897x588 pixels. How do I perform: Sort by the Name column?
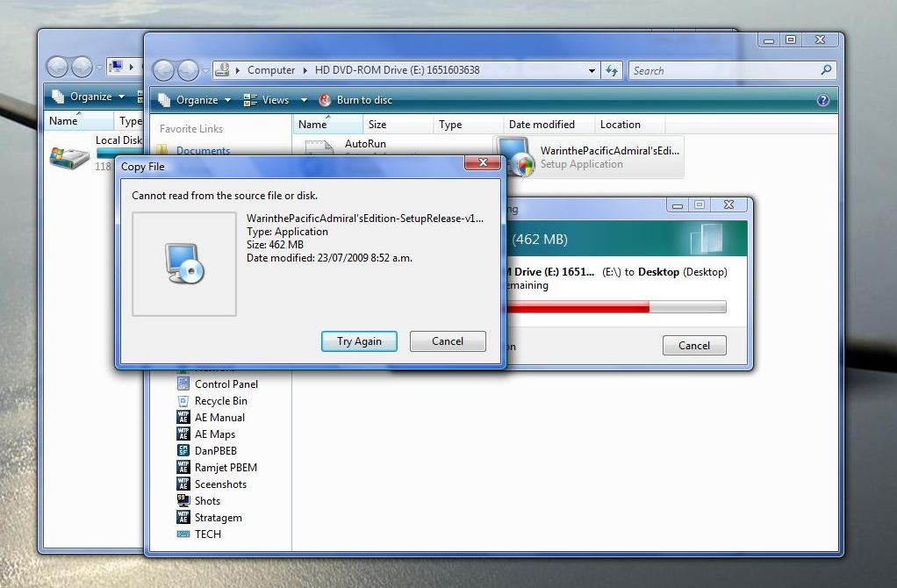pos(327,124)
